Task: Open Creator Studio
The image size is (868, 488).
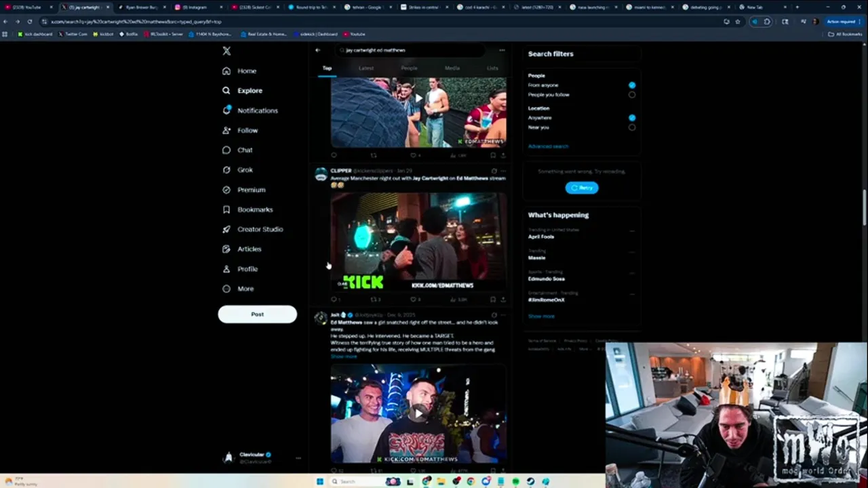Action: pyautogui.click(x=252, y=229)
